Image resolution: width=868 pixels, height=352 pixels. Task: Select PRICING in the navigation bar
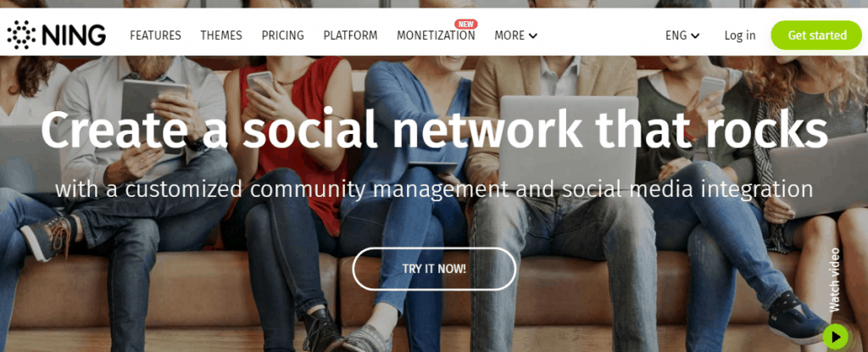[x=283, y=36]
